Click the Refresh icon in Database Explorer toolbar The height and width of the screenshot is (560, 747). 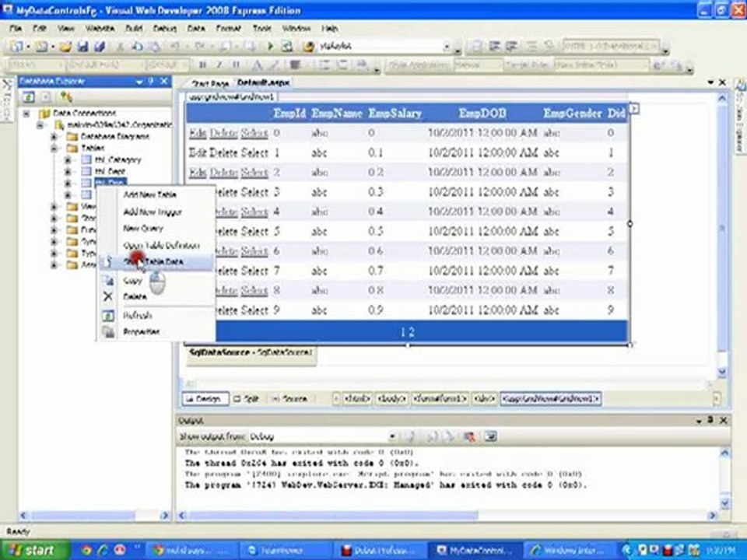point(29,98)
